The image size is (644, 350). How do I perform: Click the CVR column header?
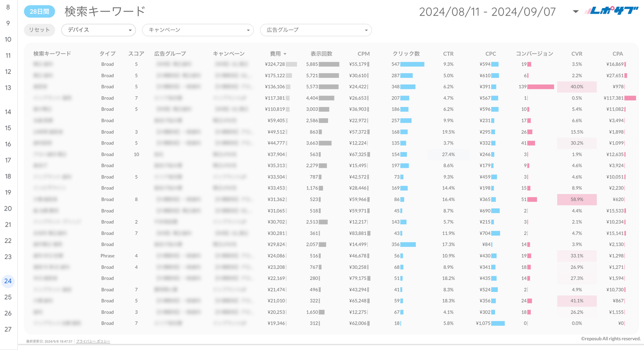tap(577, 54)
